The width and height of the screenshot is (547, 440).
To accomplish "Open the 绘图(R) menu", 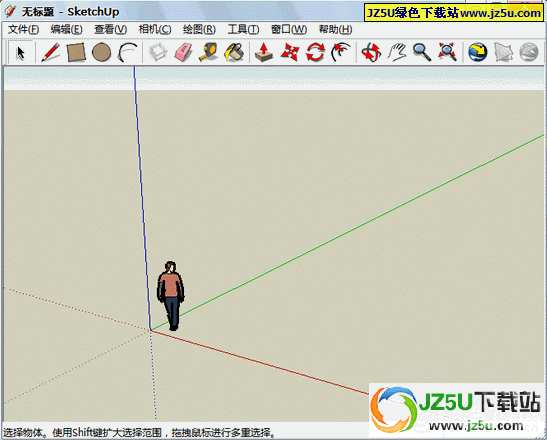I will click(199, 29).
